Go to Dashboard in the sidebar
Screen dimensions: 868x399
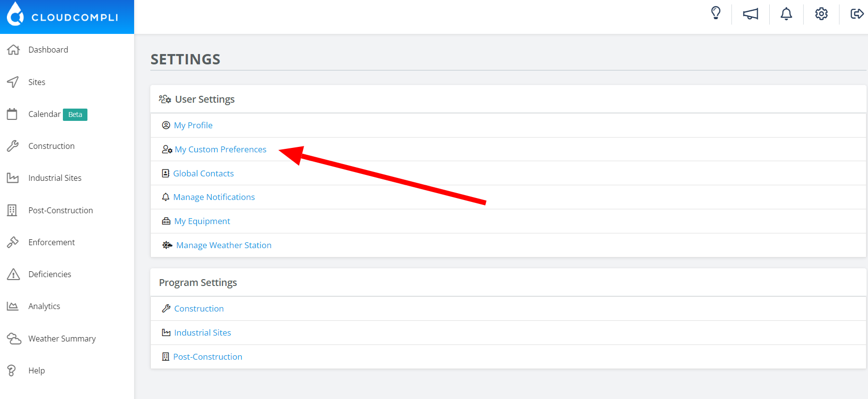pyautogui.click(x=48, y=50)
